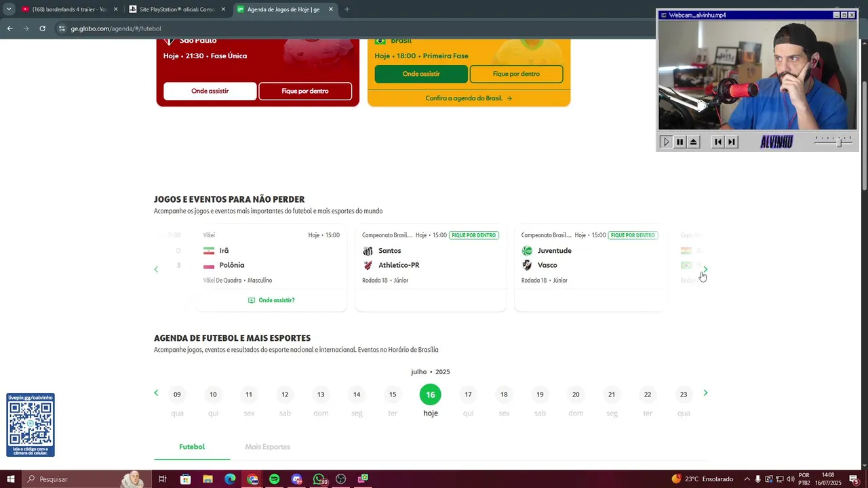Open the Santos vs Athletico-PR match card
Image resolution: width=868 pixels, height=488 pixels.
(431, 268)
